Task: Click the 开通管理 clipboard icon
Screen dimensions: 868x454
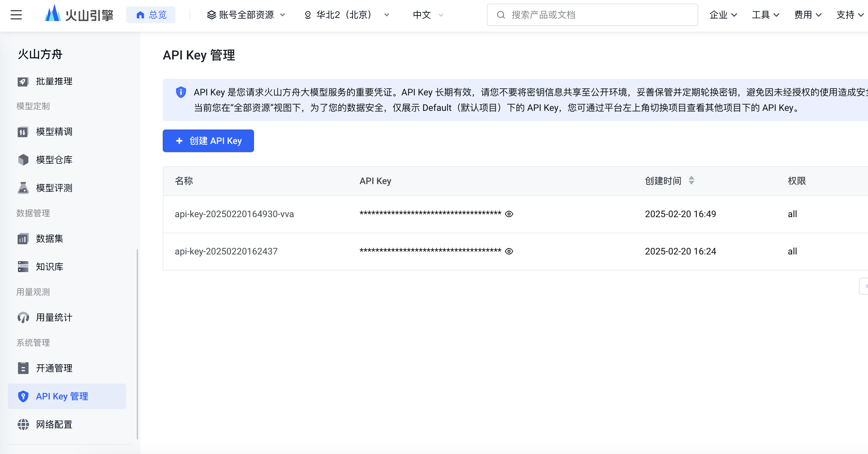Action: (x=23, y=368)
